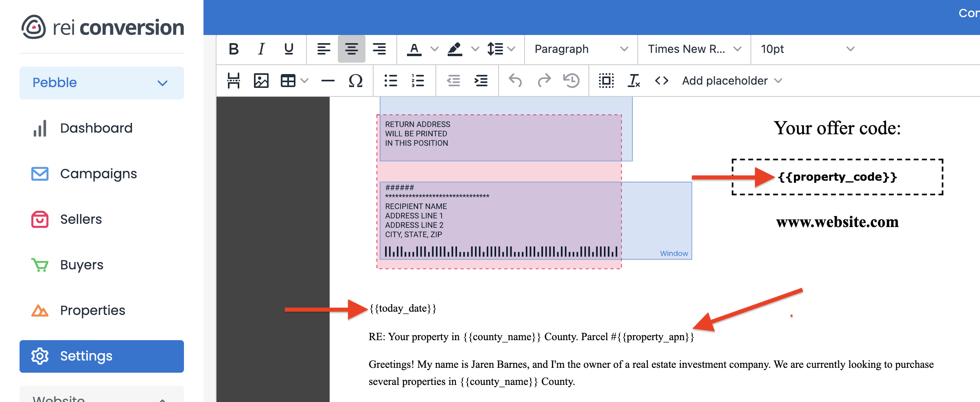Open line height options
The height and width of the screenshot is (402, 980).
click(x=501, y=49)
